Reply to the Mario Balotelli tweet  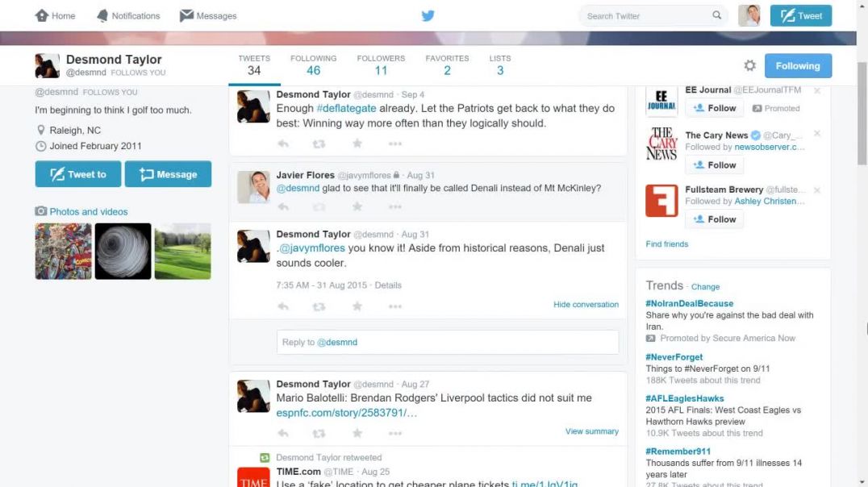pos(283,433)
